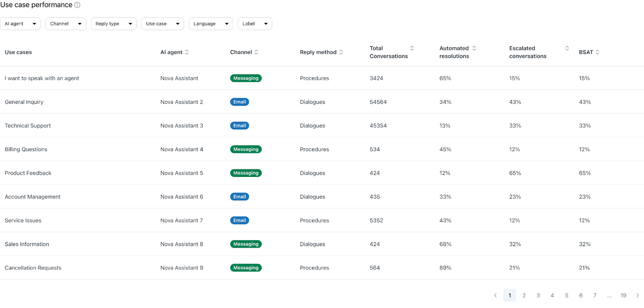Open the Label filter dropdown
Image resolution: width=644 pixels, height=308 pixels.
point(255,24)
